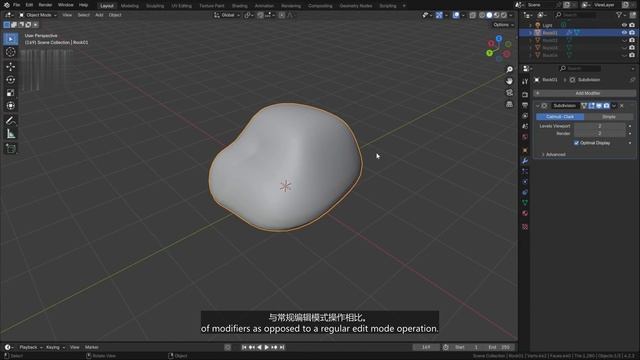Screen dimensions: 640x360
Task: Expand the Rock01 tree row
Action: click(531, 33)
